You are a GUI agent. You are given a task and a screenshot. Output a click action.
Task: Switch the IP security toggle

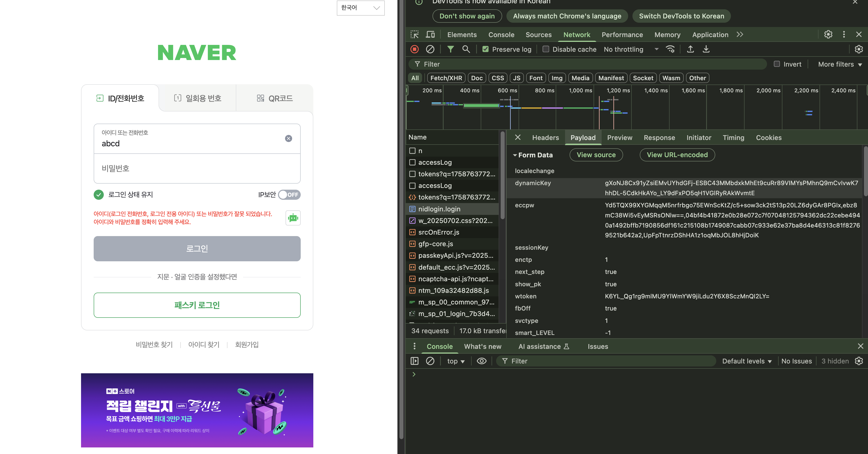[289, 195]
